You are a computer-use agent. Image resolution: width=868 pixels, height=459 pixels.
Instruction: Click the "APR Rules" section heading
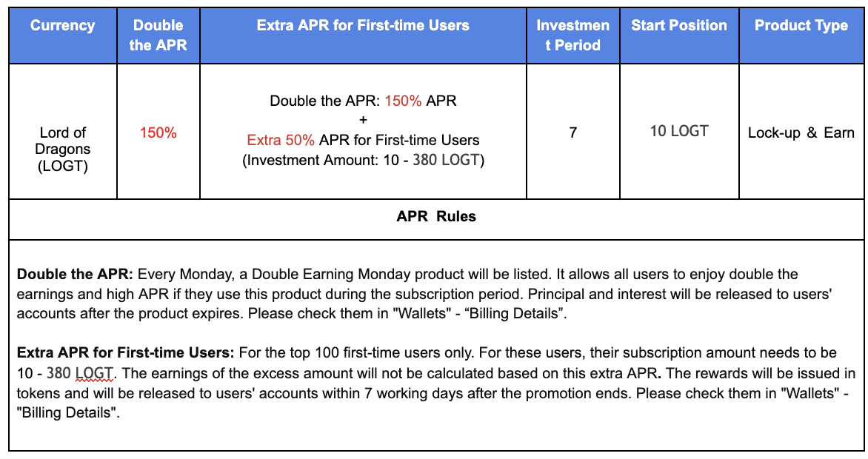click(x=436, y=217)
